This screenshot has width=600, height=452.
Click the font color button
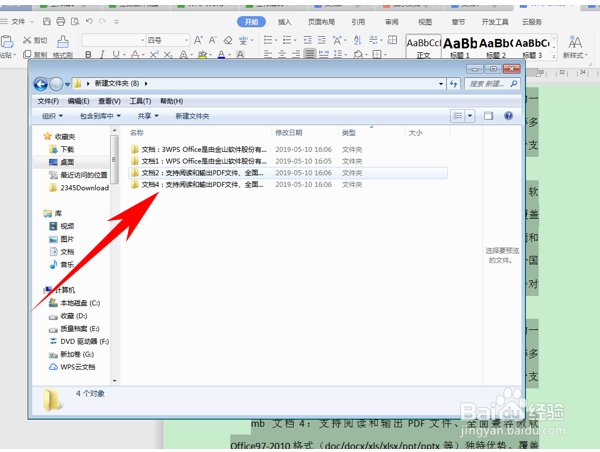click(x=221, y=55)
